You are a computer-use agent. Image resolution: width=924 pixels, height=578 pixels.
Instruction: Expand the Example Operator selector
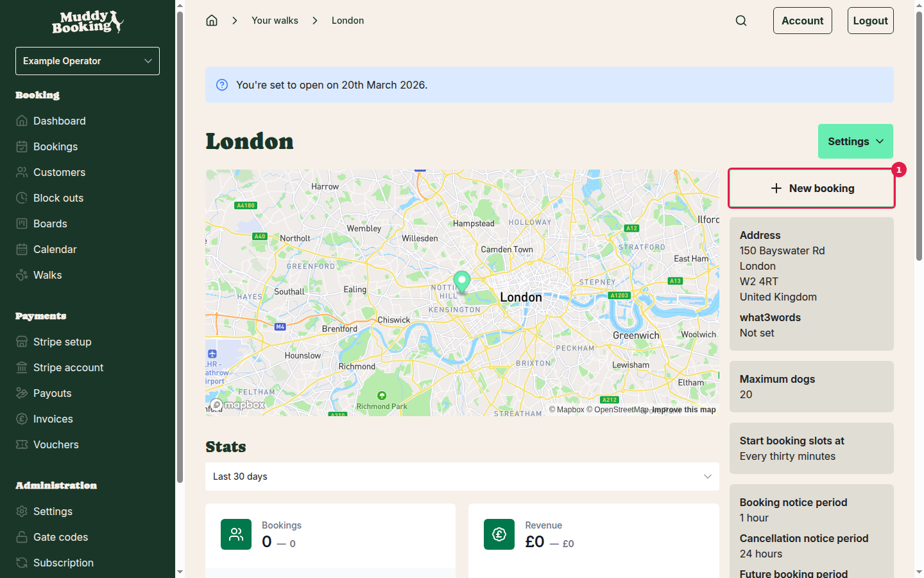(87, 60)
